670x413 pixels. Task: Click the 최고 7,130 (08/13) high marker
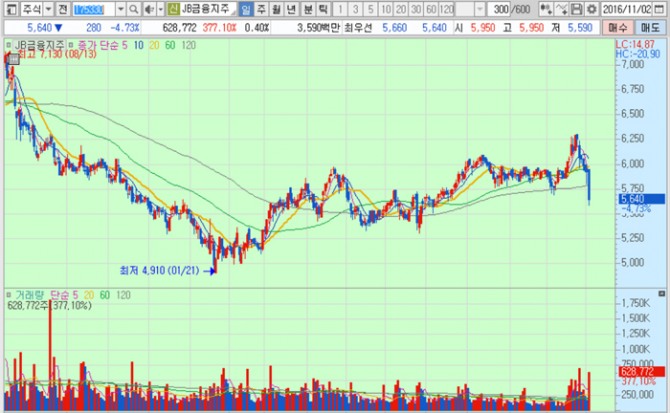coord(57,54)
